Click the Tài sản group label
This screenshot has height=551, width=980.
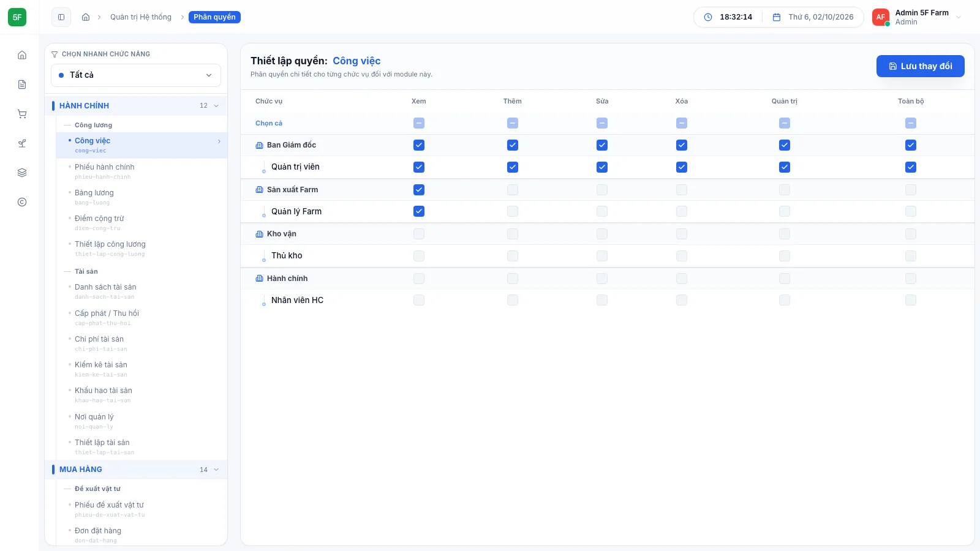(86, 271)
